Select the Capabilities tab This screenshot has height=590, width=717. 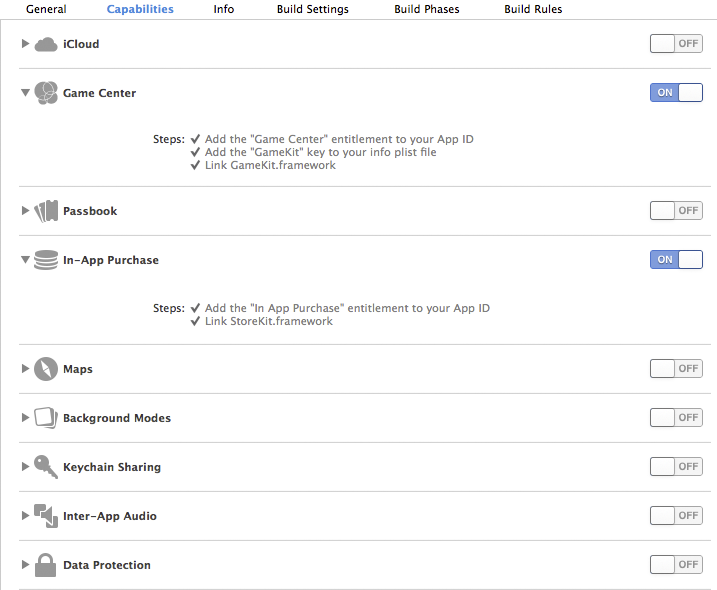coord(140,9)
